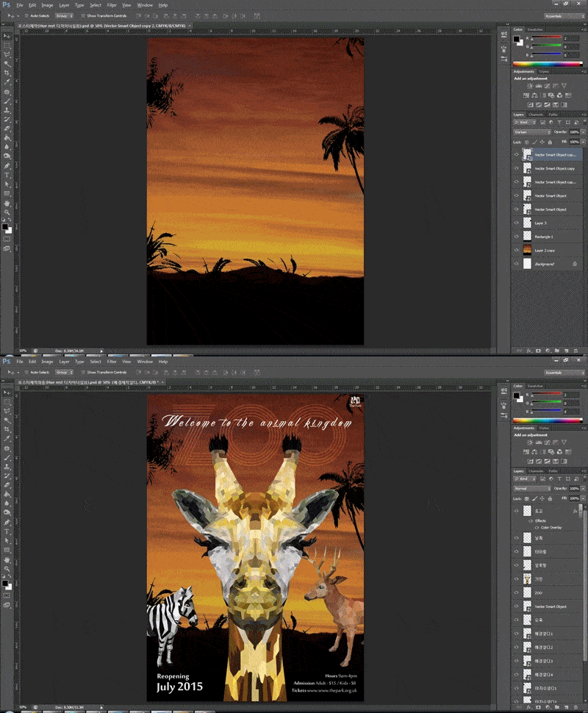
Task: Click fx layer style icon below giraffe layers
Action: [x=529, y=708]
